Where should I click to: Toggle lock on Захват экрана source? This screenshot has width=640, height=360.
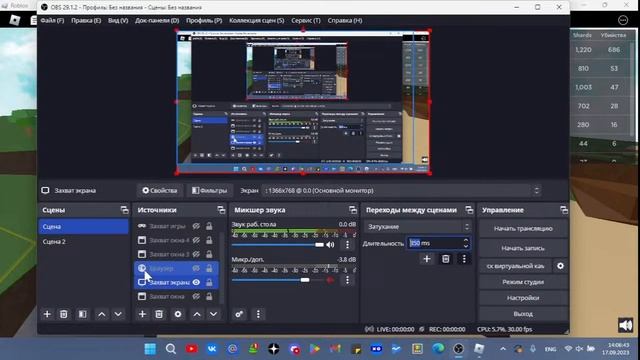tap(209, 282)
